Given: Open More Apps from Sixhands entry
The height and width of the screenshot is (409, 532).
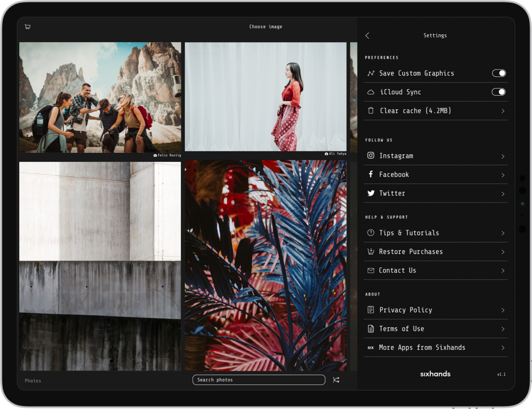Looking at the screenshot, I should coord(436,347).
